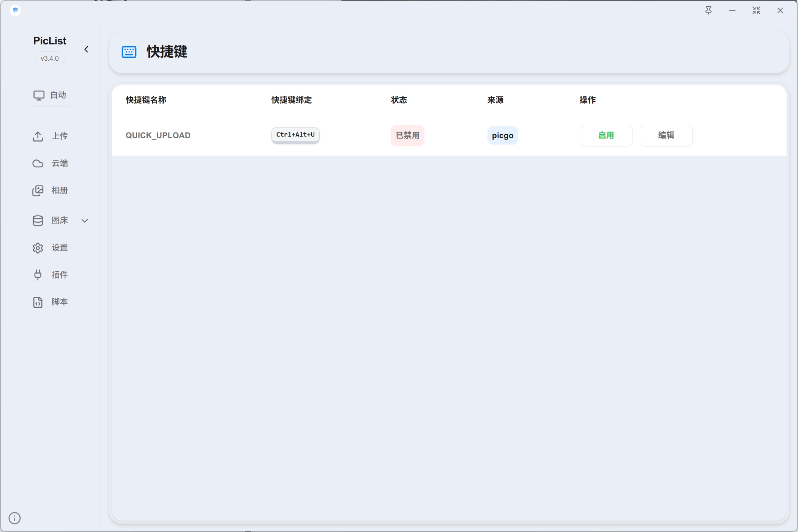Screen dimensions: 798x532
Task: Click the cloud icon in sidebar
Action: pos(38,164)
